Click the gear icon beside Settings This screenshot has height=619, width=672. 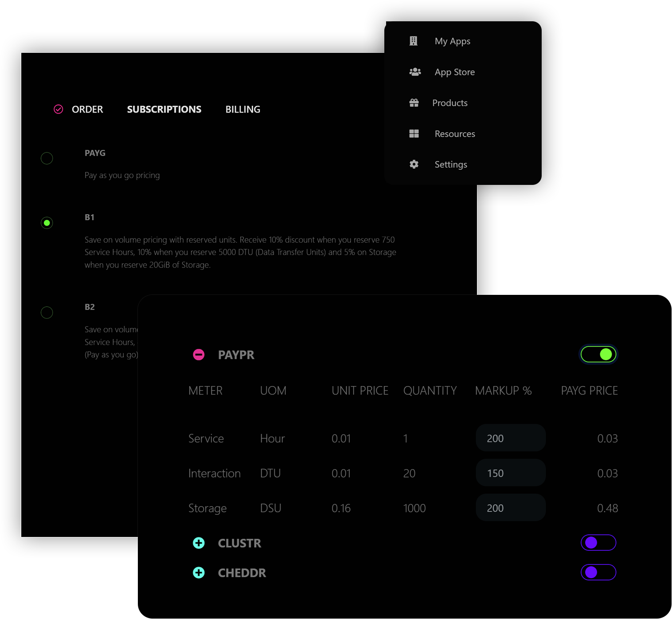tap(414, 165)
